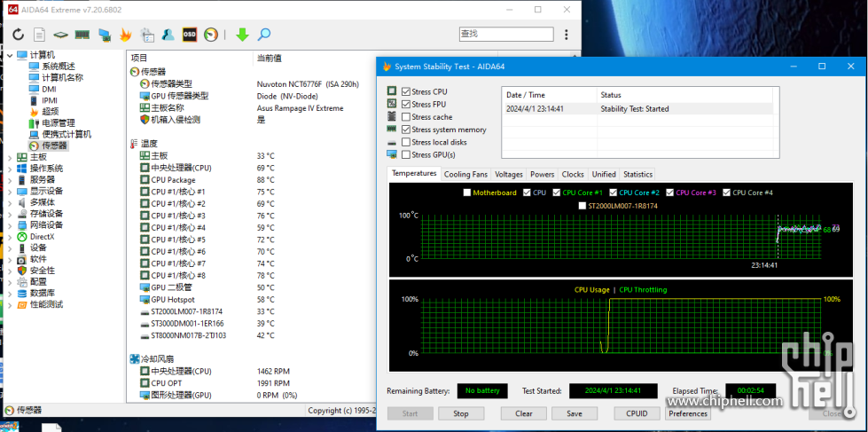The image size is (868, 432).
Task: Expand the server tree node
Action: tap(10, 179)
